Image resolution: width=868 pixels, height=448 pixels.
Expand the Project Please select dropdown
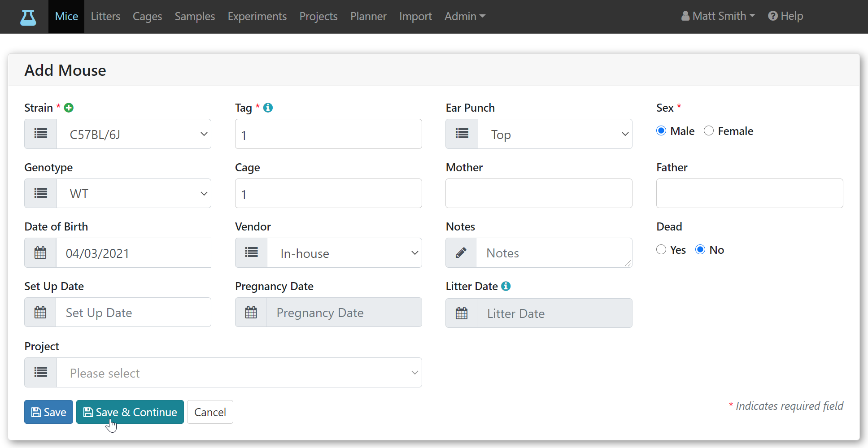tap(239, 372)
